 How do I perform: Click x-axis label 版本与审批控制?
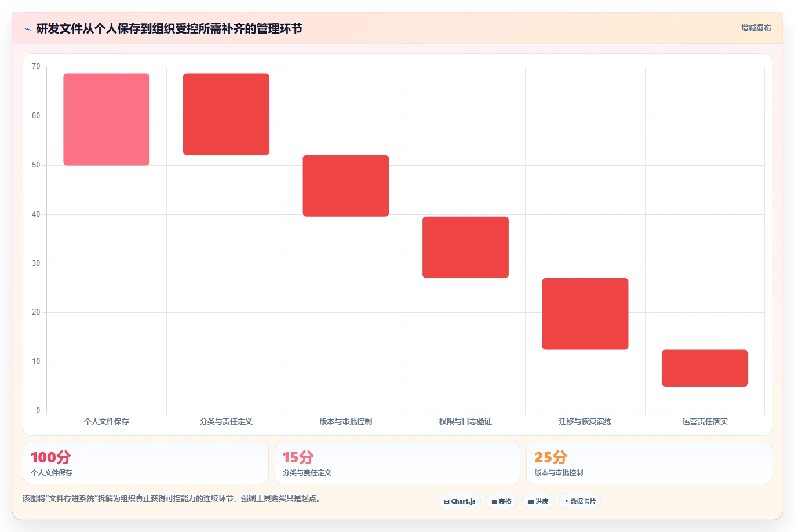[x=346, y=421]
